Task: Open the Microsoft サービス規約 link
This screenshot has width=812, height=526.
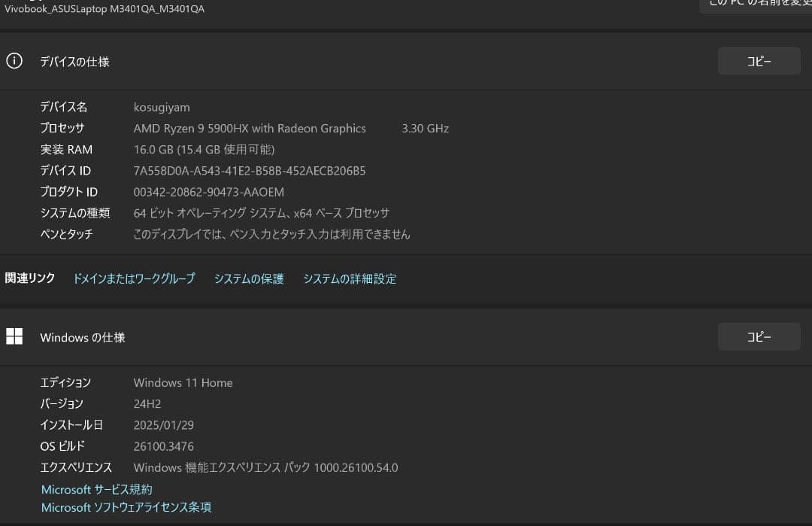Action: pyautogui.click(x=96, y=489)
